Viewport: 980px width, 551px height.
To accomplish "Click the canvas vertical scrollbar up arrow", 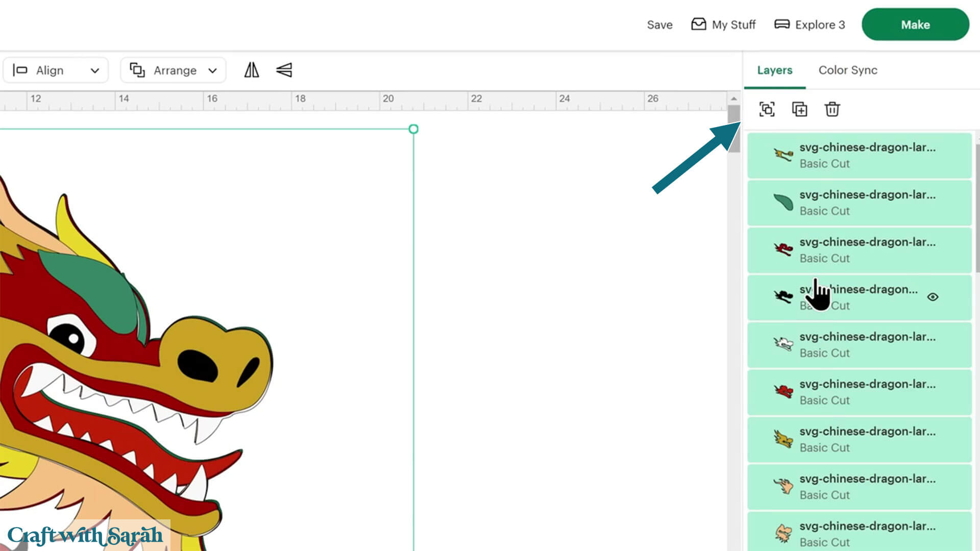I will [733, 98].
